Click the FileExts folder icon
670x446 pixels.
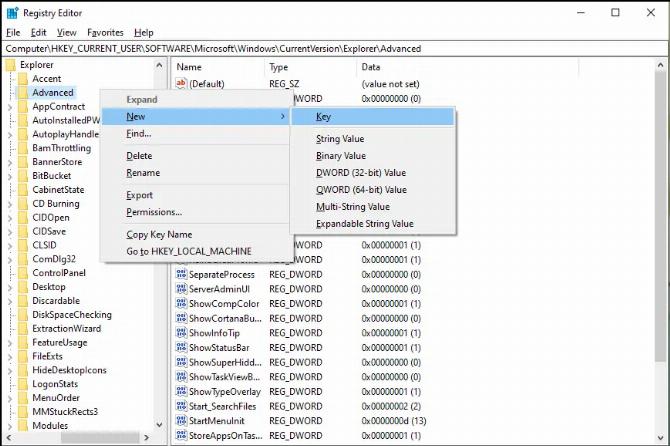click(23, 356)
